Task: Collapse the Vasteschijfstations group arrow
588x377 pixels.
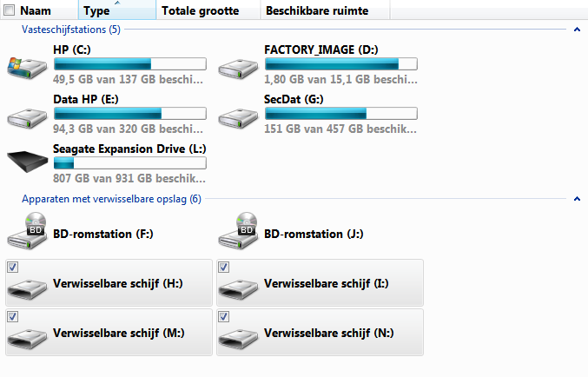Action: pos(577,30)
